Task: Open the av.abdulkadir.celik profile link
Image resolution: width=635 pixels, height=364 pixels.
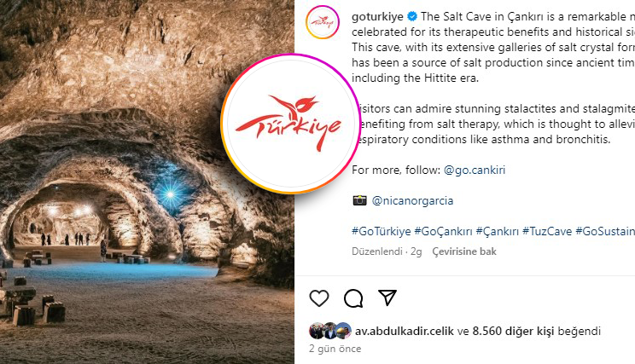Action: click(405, 332)
